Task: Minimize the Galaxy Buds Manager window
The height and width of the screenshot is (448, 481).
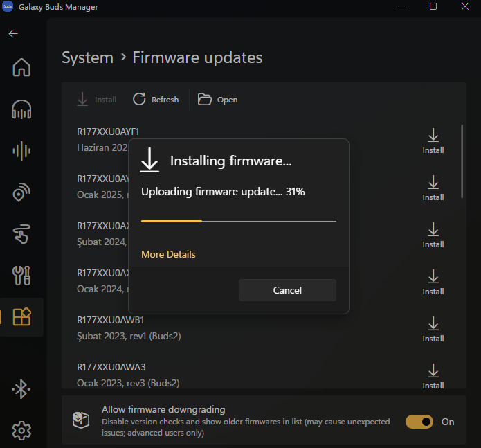Action: coord(401,6)
